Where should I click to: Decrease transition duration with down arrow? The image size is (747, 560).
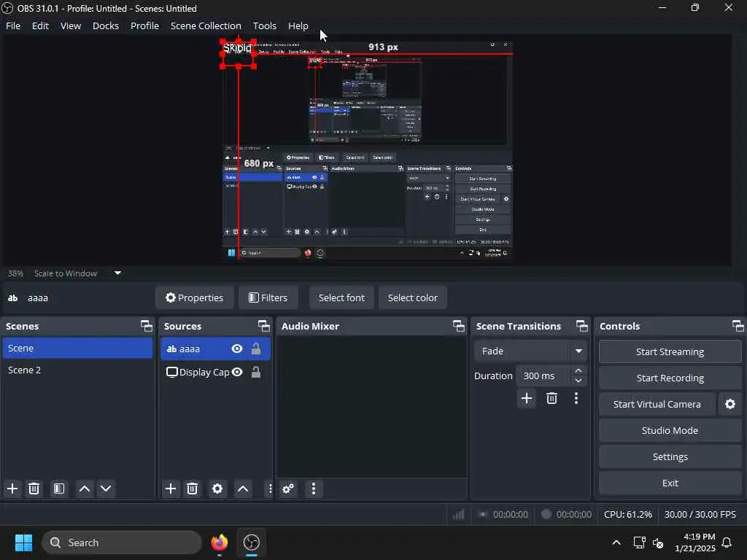tap(578, 381)
